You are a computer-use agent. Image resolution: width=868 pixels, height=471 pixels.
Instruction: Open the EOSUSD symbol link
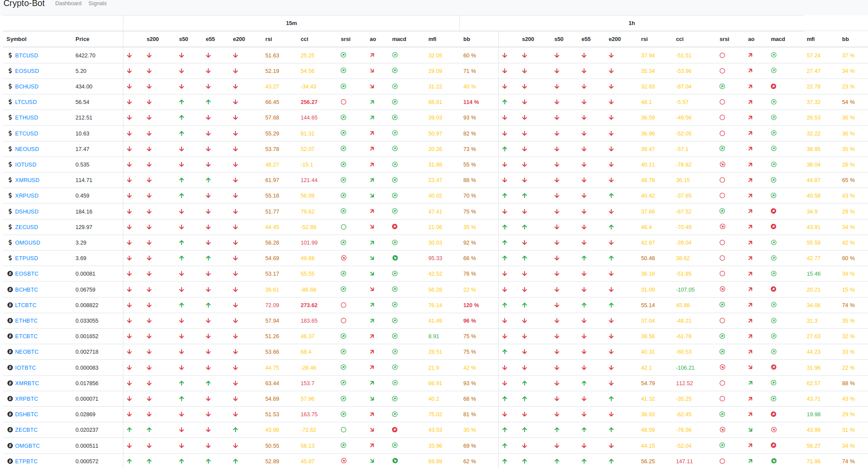click(27, 71)
